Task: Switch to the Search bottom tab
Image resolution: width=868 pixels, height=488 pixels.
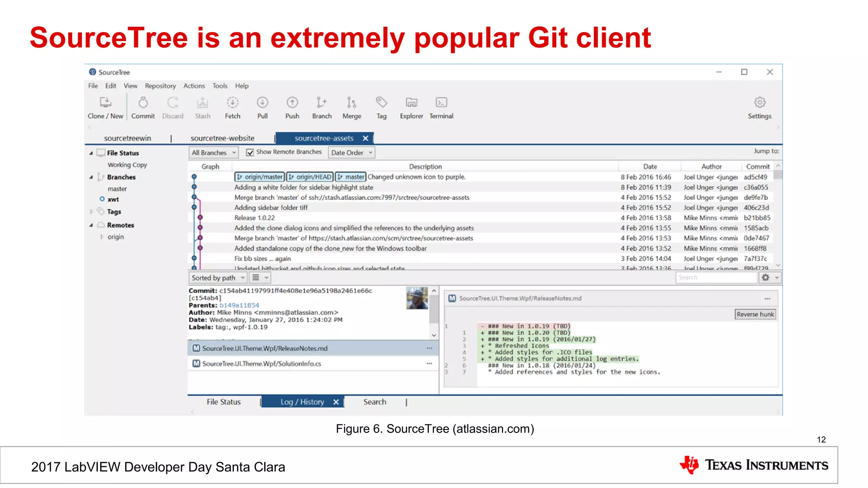Action: (x=375, y=402)
